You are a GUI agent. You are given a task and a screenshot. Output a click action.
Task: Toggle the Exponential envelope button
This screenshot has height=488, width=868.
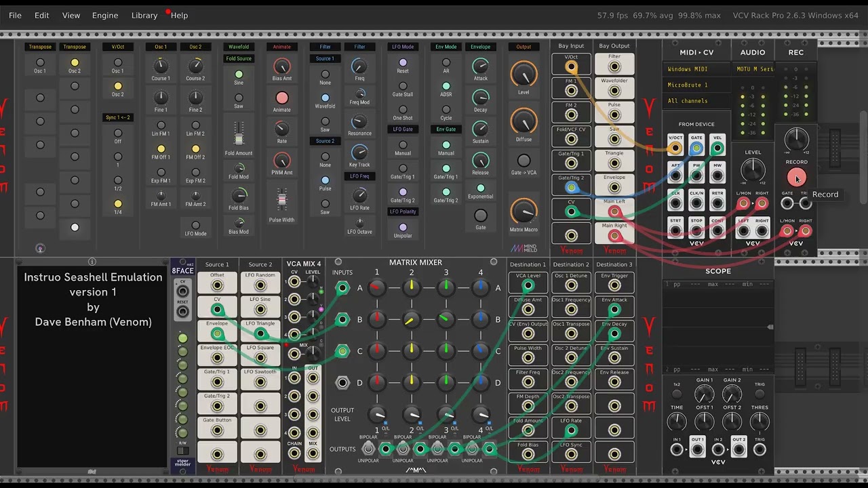[x=481, y=188]
